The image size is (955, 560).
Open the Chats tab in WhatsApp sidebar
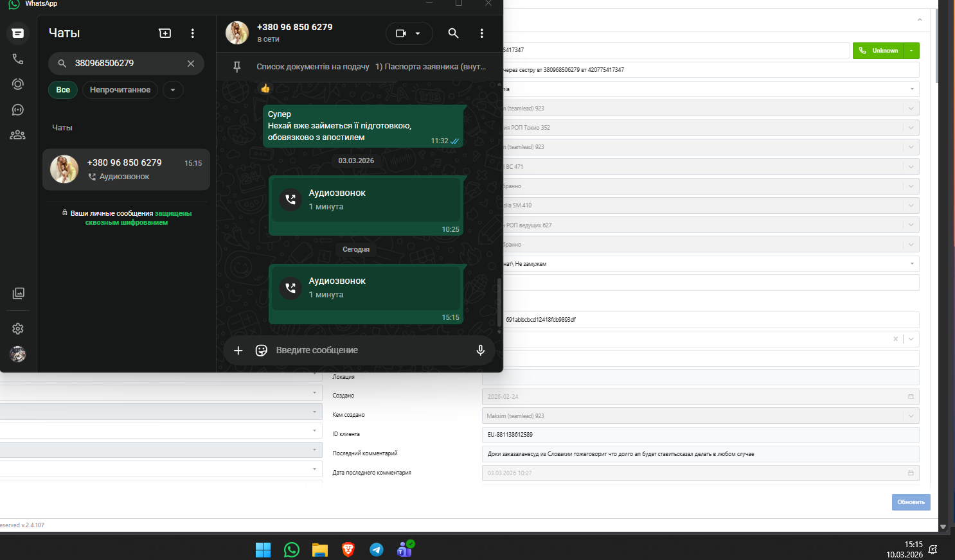18,33
